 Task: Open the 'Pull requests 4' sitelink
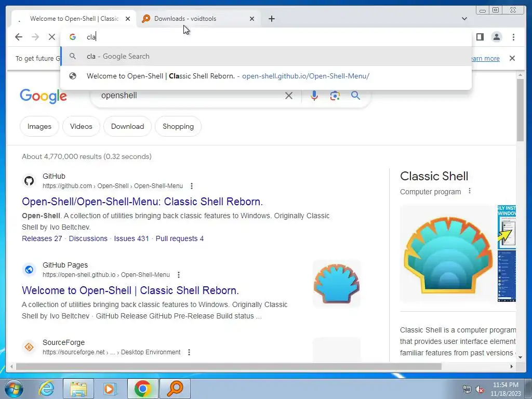coord(179,238)
